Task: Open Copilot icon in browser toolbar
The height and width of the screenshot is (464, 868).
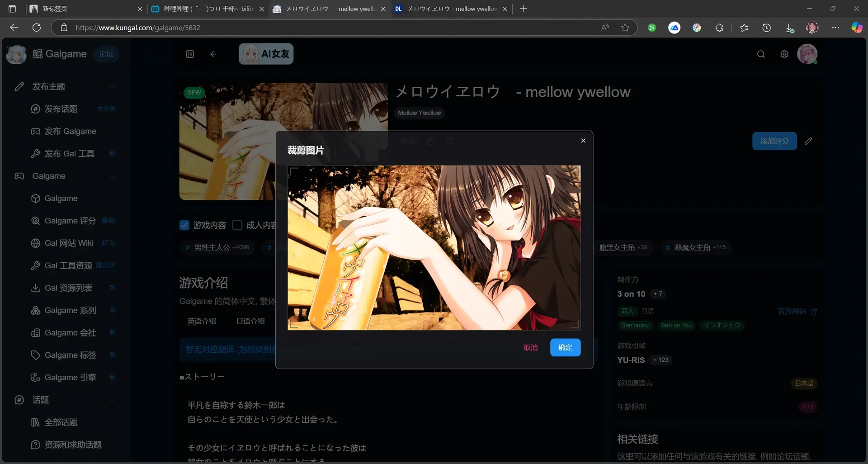Action: click(x=857, y=28)
